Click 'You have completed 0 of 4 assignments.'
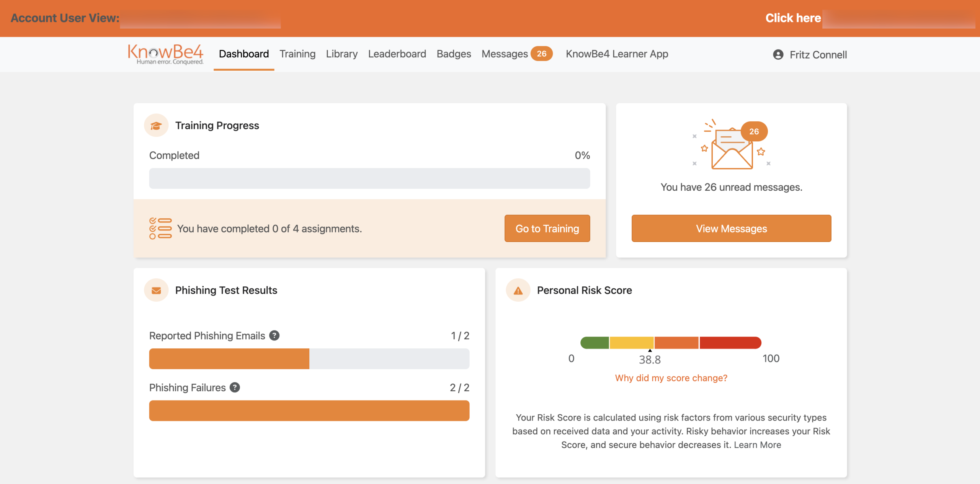Image resolution: width=980 pixels, height=484 pixels. 269,229
